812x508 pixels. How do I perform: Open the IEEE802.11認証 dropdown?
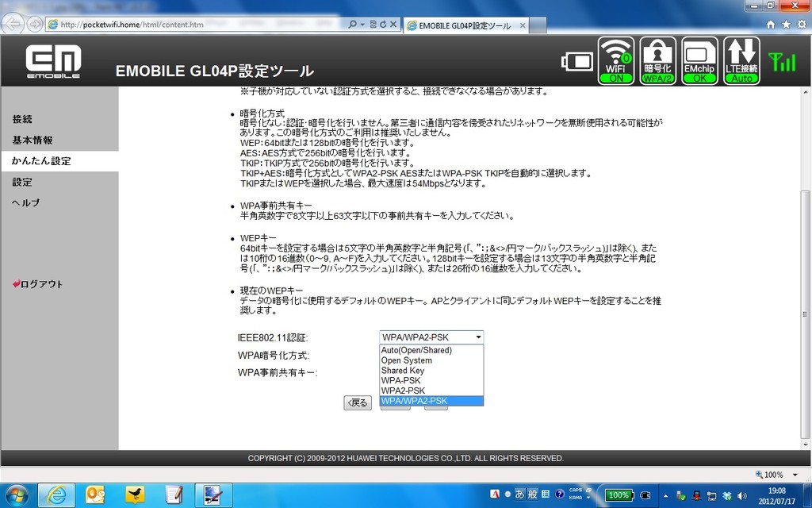click(x=431, y=337)
